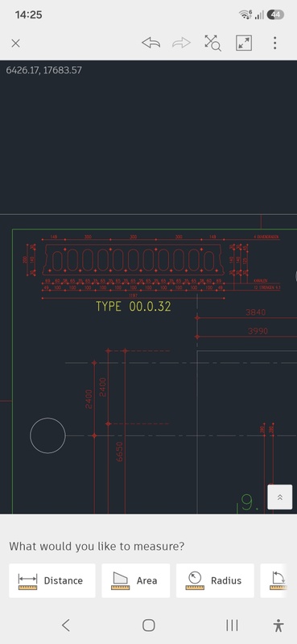Image resolution: width=297 pixels, height=644 pixels.
Task: Tap the Android back navigation button
Action: click(x=66, y=625)
